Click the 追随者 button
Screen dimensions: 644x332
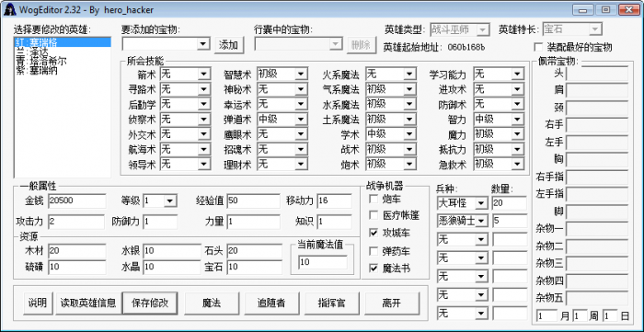coord(271,303)
